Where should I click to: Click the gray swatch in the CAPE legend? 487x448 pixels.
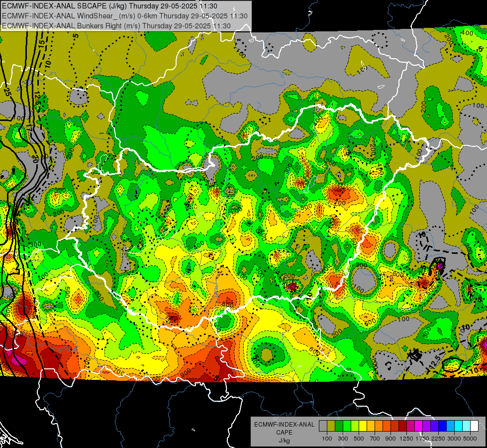pos(323,426)
